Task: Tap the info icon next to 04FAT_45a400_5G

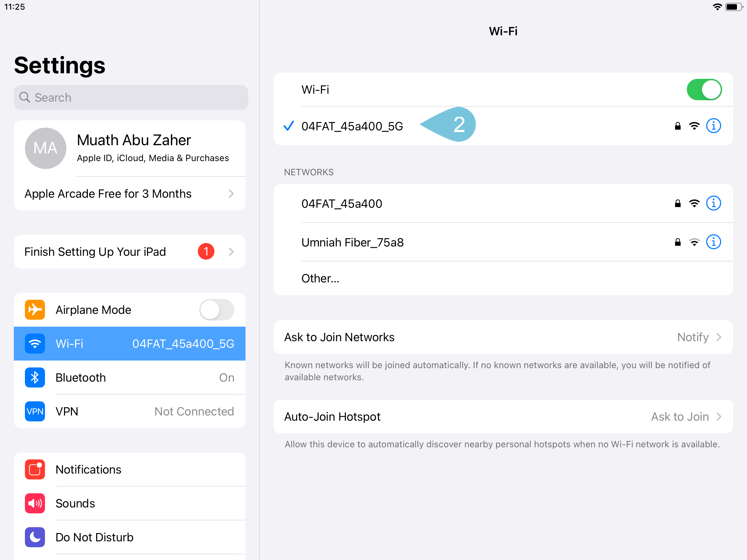Action: click(x=713, y=126)
